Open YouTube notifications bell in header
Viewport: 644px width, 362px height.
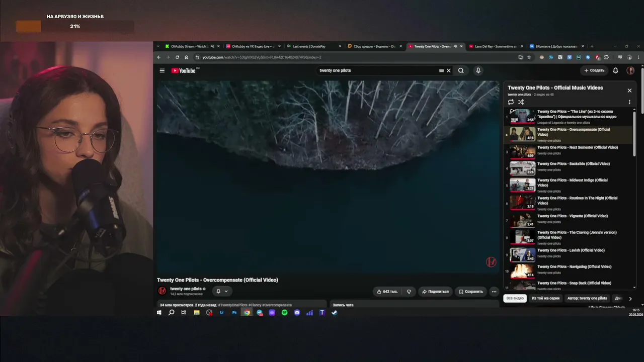(x=615, y=70)
